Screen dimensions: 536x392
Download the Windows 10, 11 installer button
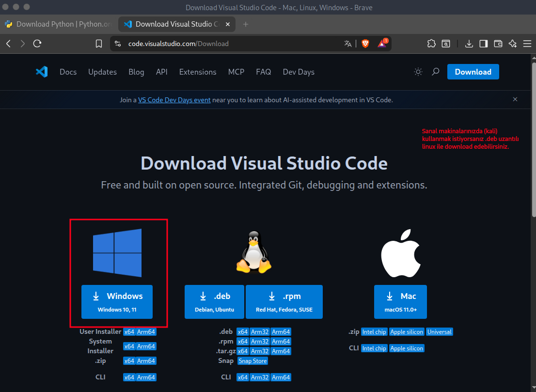tap(117, 302)
